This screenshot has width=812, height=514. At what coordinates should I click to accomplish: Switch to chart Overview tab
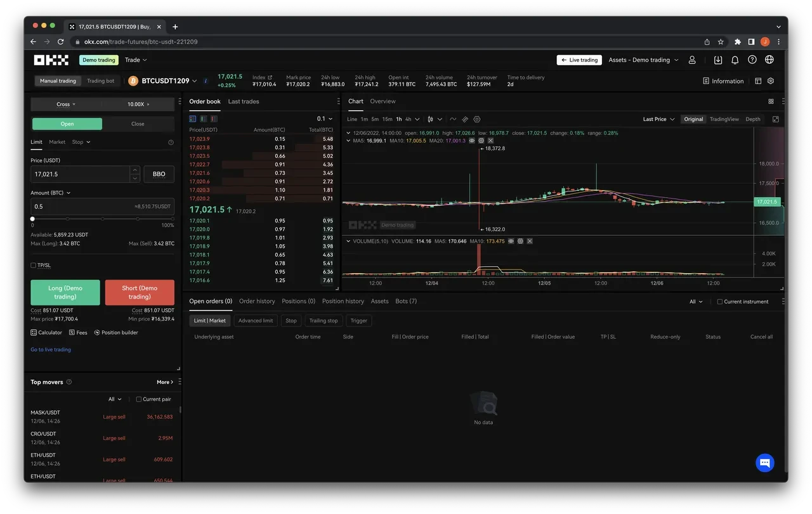point(383,101)
